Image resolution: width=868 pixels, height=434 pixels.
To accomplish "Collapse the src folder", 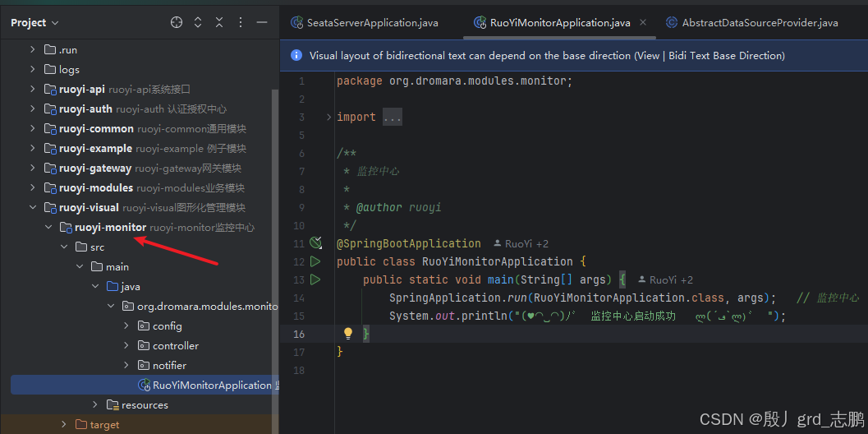I will click(x=64, y=247).
